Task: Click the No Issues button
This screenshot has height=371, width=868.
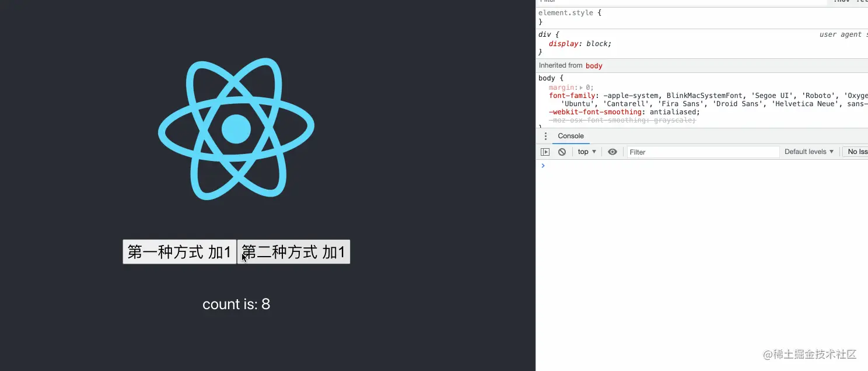Action: click(x=856, y=152)
